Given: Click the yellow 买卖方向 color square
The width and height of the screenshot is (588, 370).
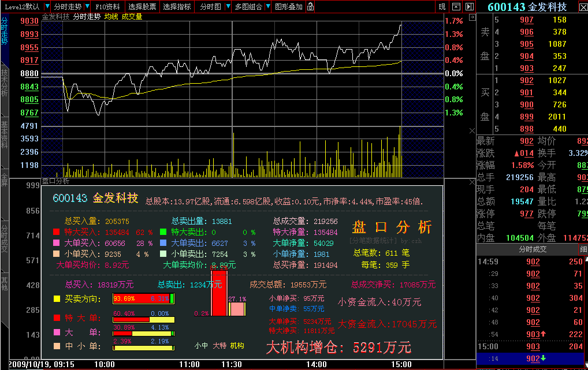Looking at the screenshot, I should point(57,299).
